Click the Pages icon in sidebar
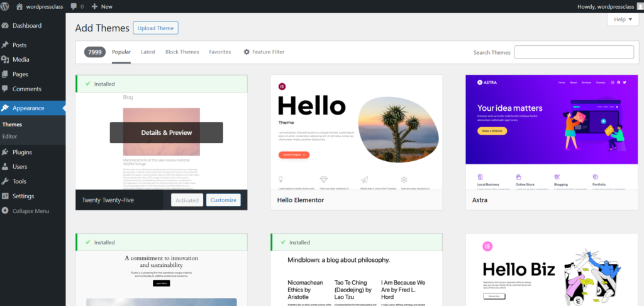This screenshot has height=306, width=644. point(5,74)
